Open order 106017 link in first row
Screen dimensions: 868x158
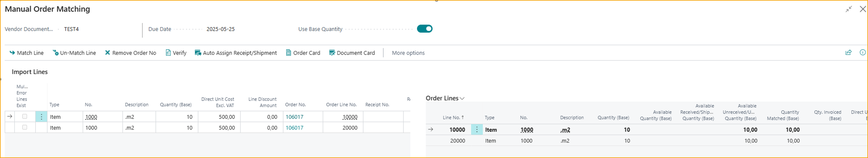tap(294, 117)
